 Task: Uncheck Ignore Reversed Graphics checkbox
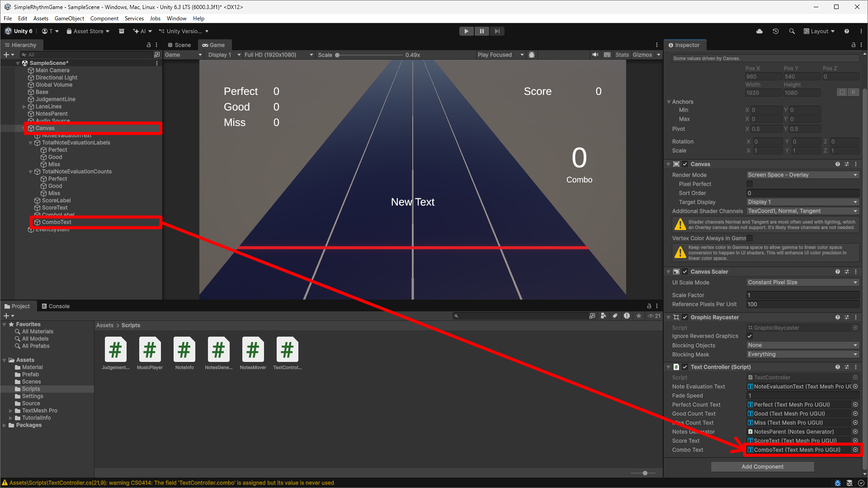(x=750, y=336)
